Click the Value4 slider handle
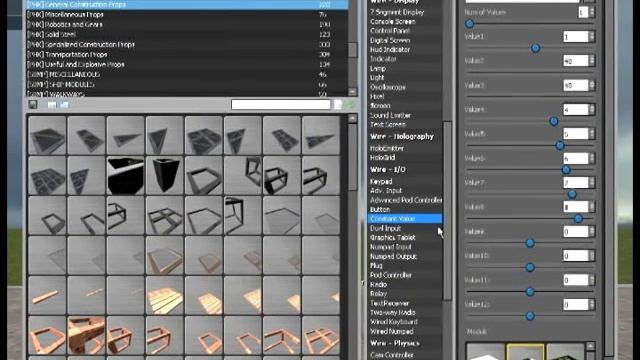640x360 pixels. tap(554, 121)
